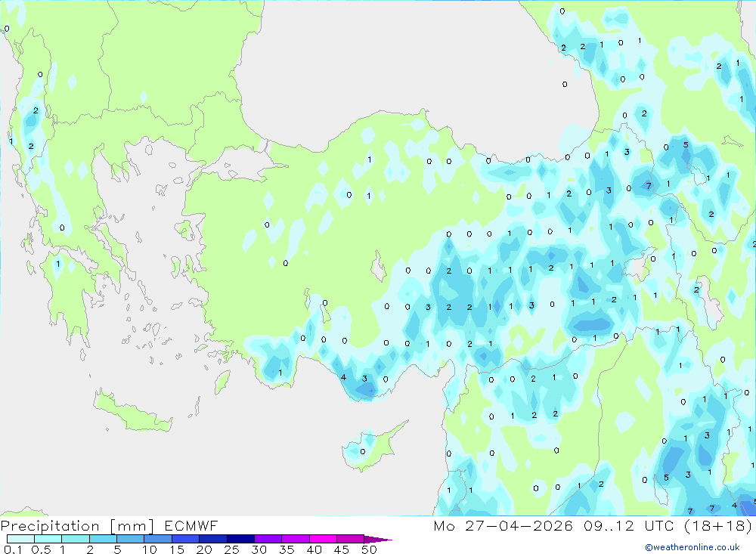Viewport: 756px width, 554px height.
Task: Select the 2–5 mm legend swatch
Action: [103, 539]
